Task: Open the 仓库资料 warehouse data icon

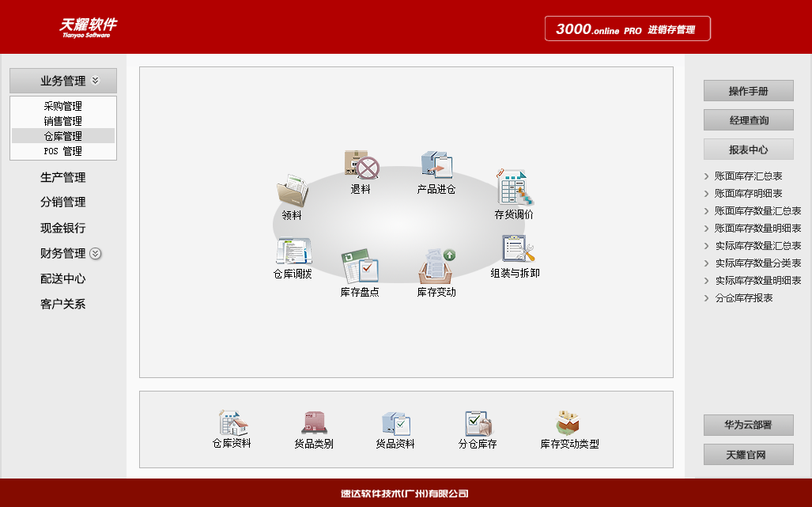Action: [232, 424]
